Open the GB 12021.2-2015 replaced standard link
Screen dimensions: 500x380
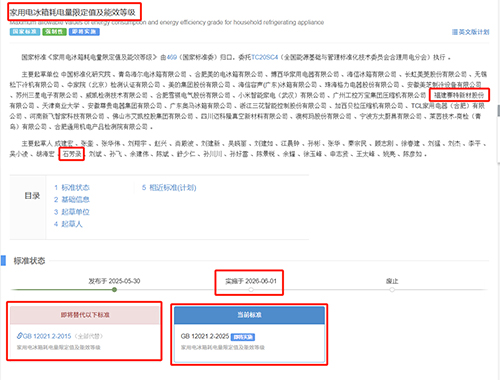tap(47, 336)
